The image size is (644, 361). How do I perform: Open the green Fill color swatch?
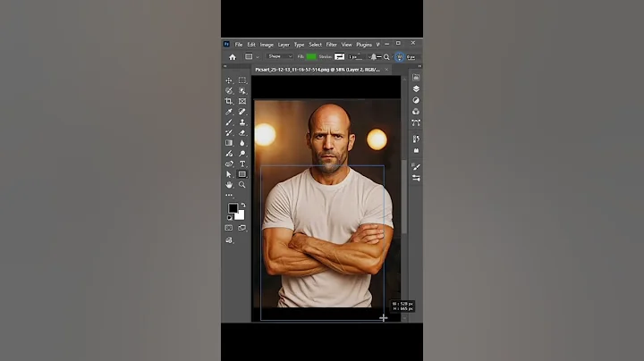point(311,56)
